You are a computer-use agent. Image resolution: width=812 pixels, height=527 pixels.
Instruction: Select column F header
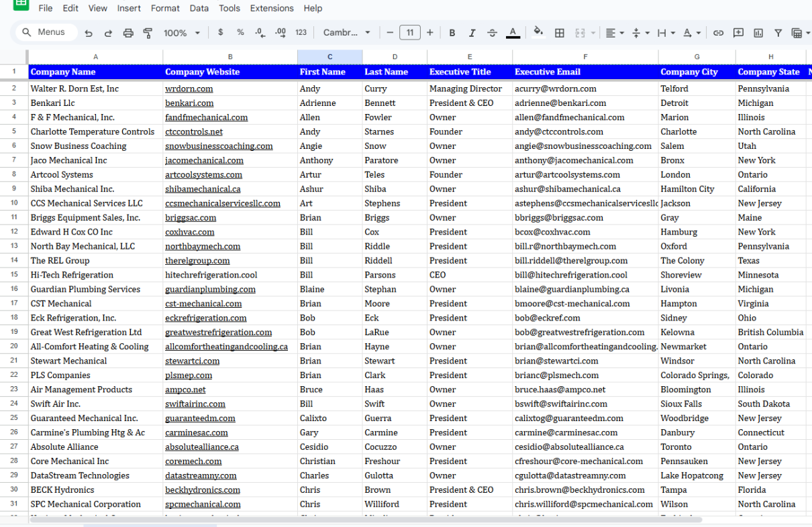click(x=585, y=57)
